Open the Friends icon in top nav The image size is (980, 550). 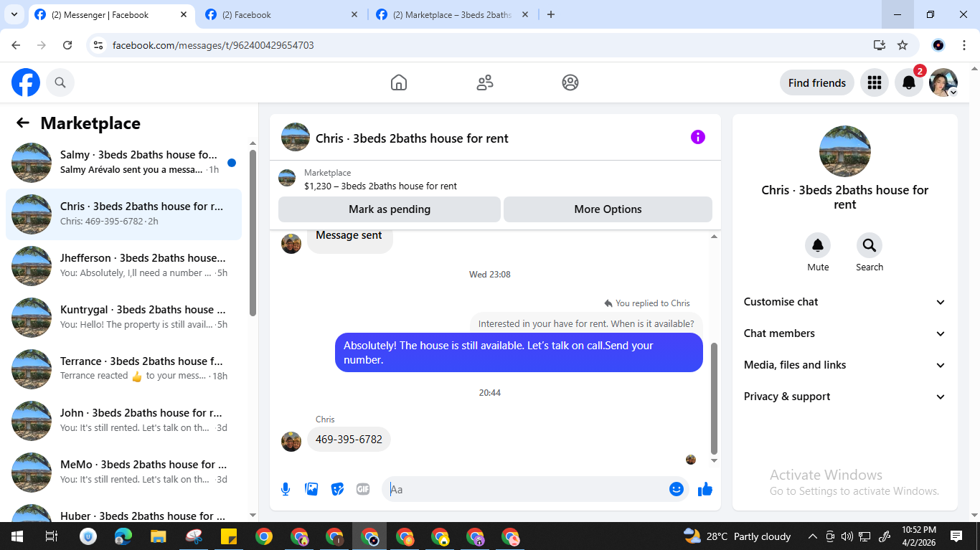(485, 82)
